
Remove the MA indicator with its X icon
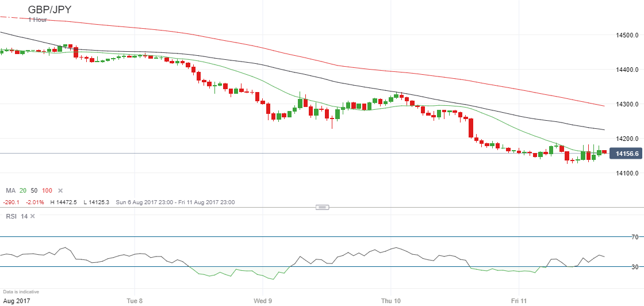(60, 190)
